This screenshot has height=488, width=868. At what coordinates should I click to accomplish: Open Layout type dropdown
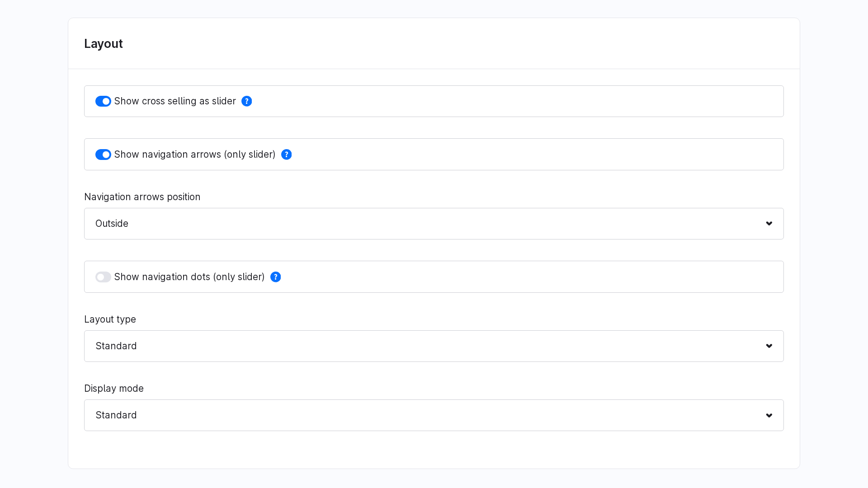click(434, 346)
